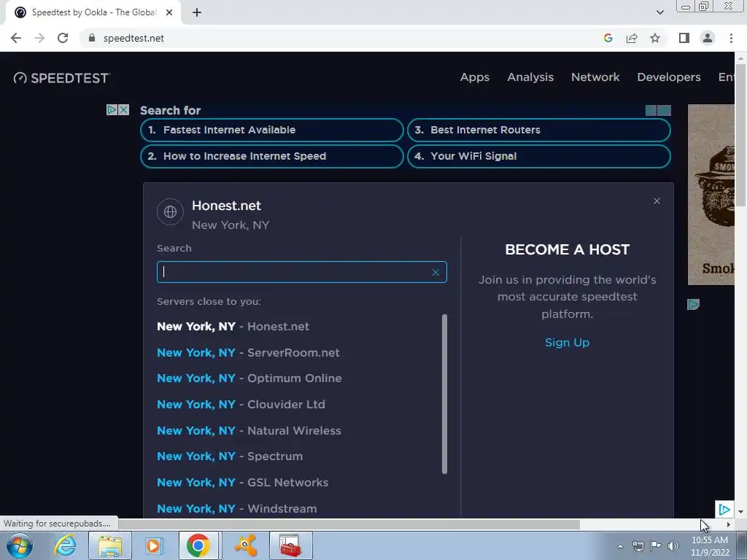Click the network tray icon
The image size is (747, 560).
pyautogui.click(x=638, y=546)
